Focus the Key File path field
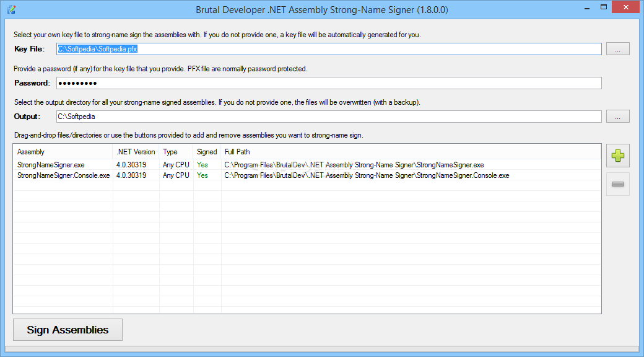 point(329,49)
